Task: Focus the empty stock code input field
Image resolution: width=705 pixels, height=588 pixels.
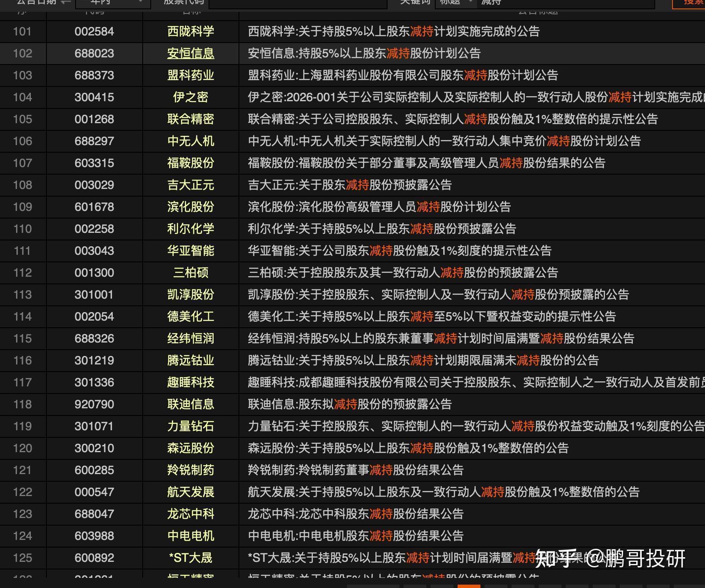Action: coord(298,3)
